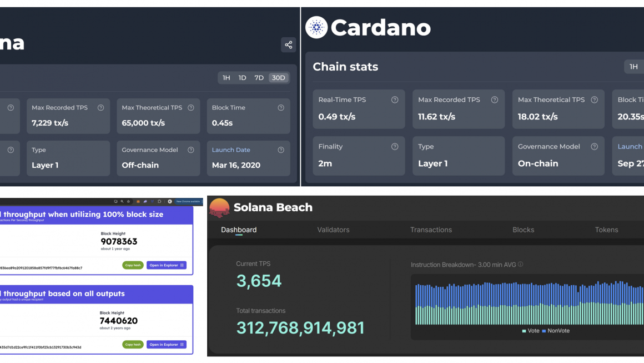Open block 7440620 in Explorer
This screenshot has height=363, width=644.
[x=167, y=345]
